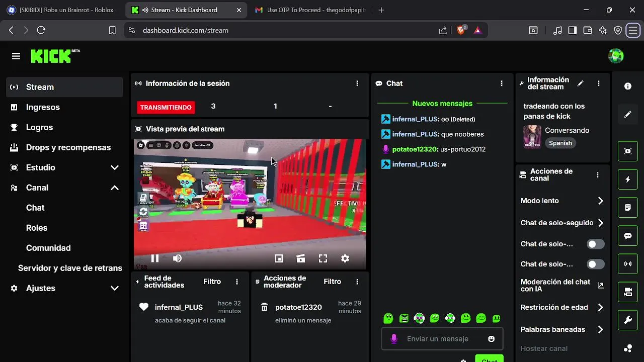Toggle the first Chat de solo switch

click(x=596, y=244)
